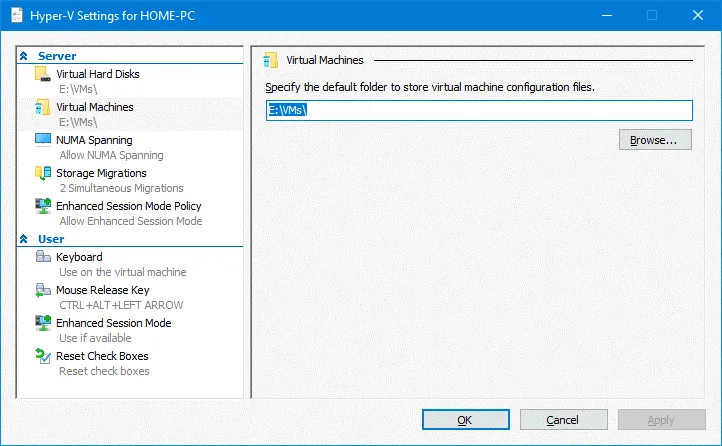Image resolution: width=722 pixels, height=446 pixels.
Task: Select the Storage Migrations entry
Action: tap(101, 173)
